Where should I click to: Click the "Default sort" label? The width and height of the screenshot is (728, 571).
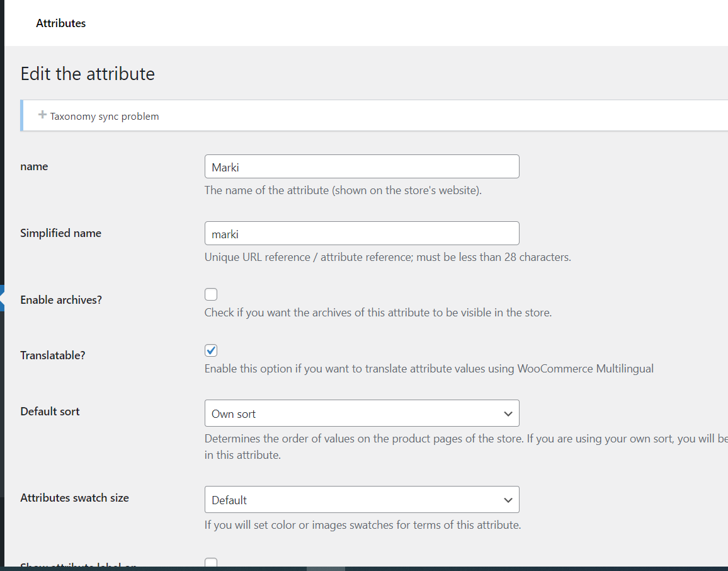point(50,412)
